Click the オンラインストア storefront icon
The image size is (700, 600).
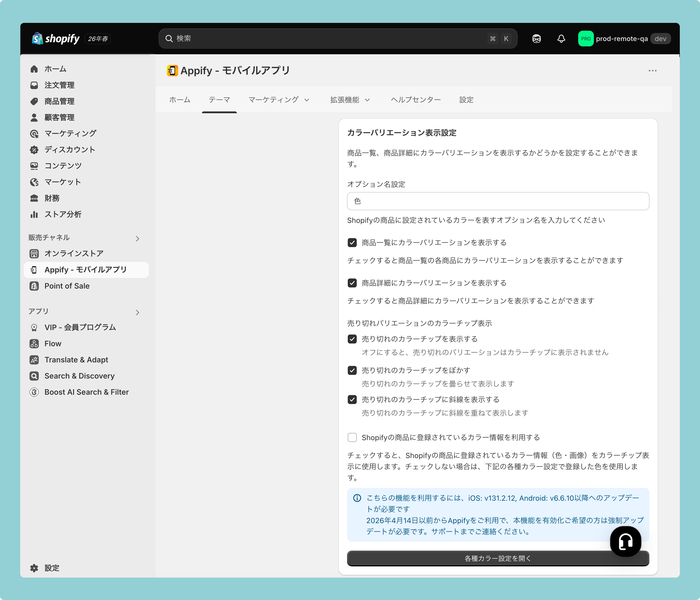tap(34, 254)
